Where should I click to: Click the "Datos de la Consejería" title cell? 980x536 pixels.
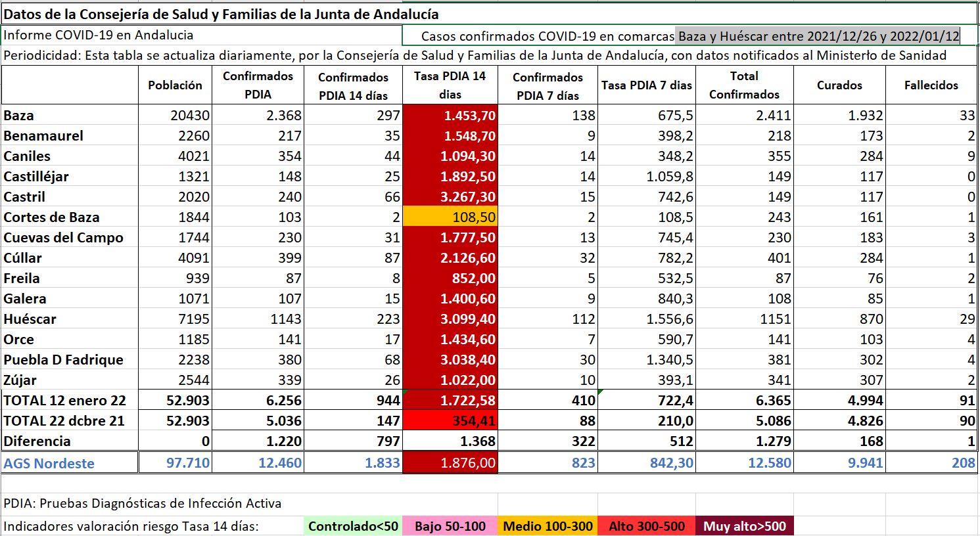coord(221,14)
